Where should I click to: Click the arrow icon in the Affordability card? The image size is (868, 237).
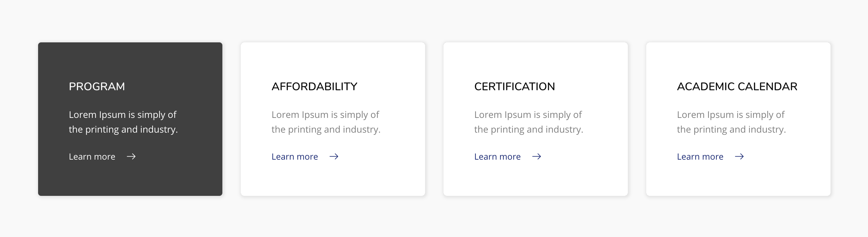[x=334, y=157]
